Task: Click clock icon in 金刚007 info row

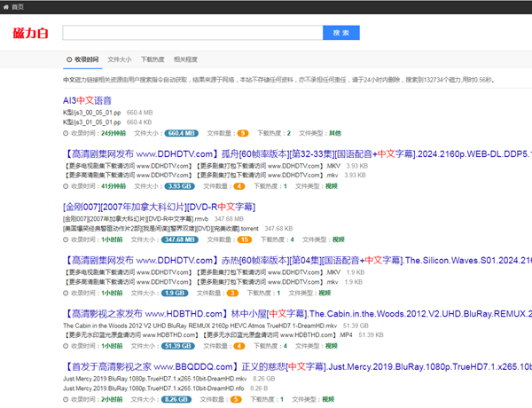Action: 66,239
